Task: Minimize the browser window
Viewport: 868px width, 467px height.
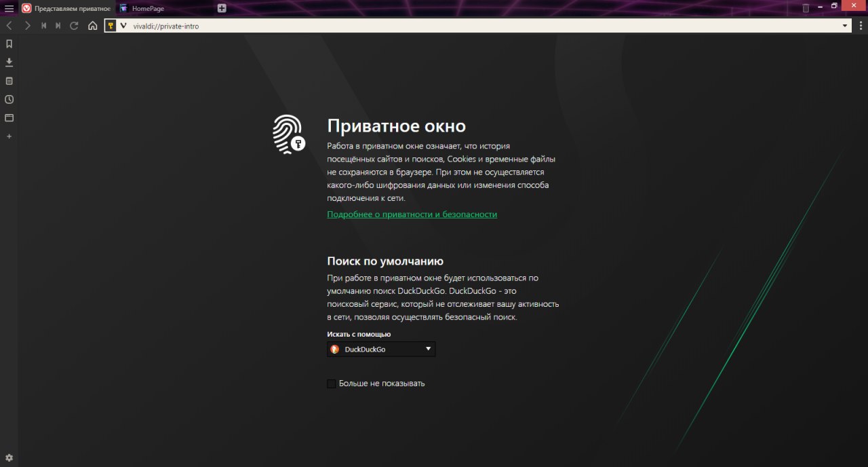Action: 819,6
